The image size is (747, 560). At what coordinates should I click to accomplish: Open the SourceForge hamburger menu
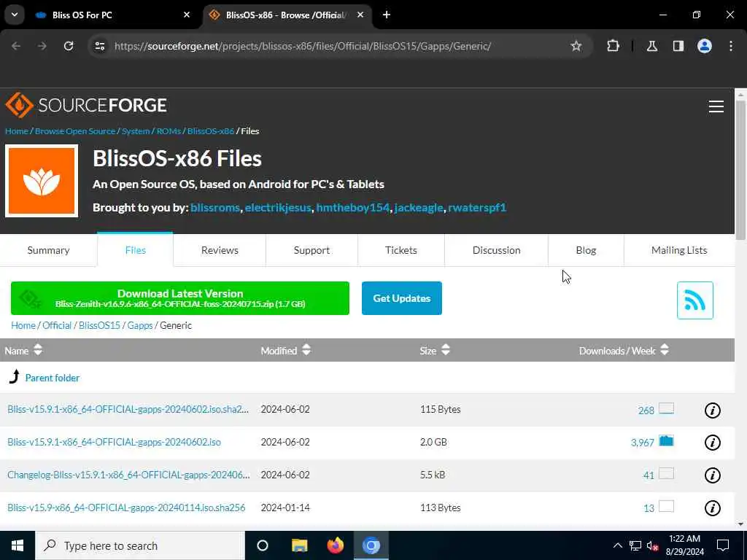click(716, 106)
